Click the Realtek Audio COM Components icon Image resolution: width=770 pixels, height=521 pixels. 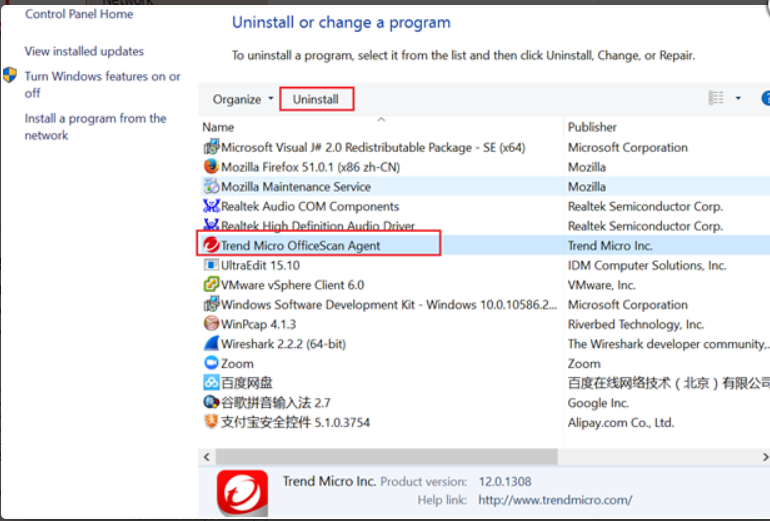coord(211,206)
